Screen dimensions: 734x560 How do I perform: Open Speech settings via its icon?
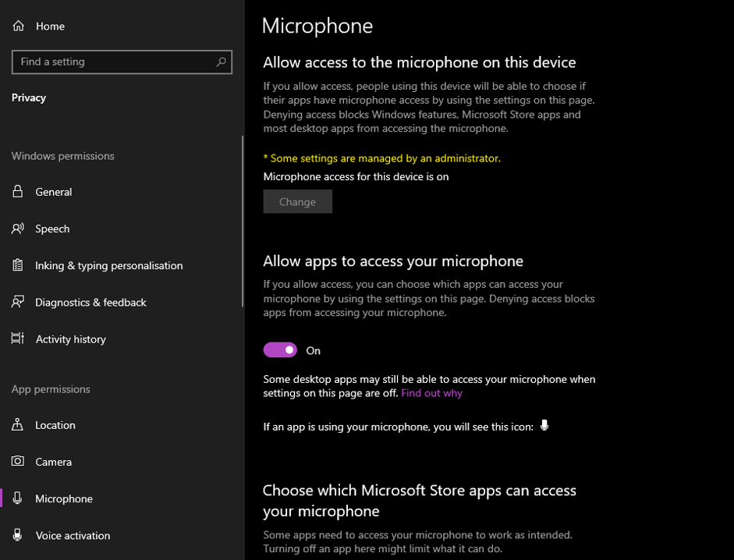pos(17,229)
